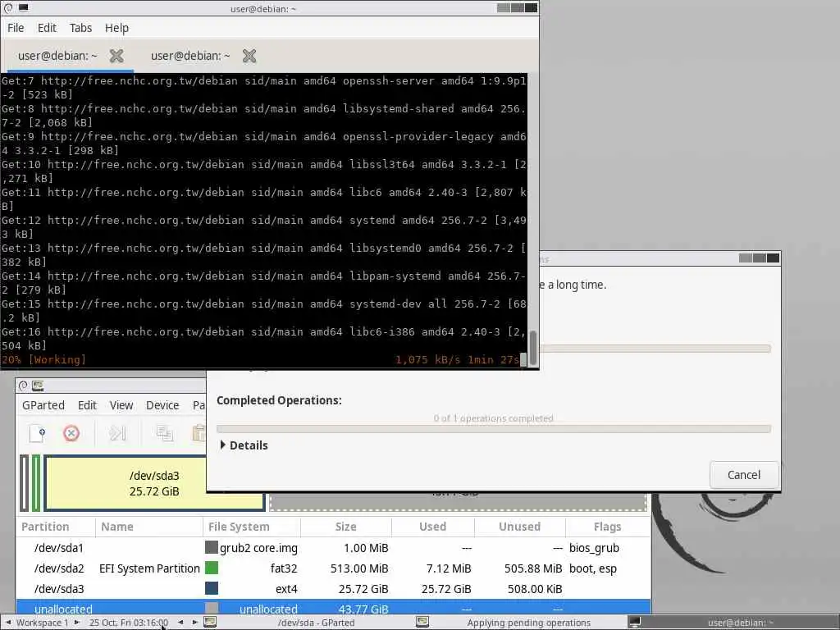Click the dark blue ext4 color square
This screenshot has height=630, width=840.
(x=212, y=588)
